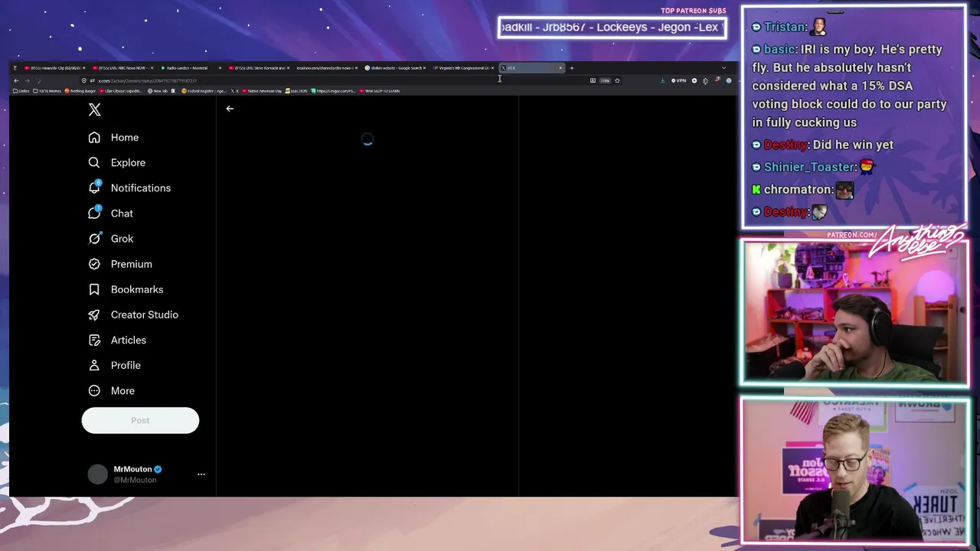The width and height of the screenshot is (980, 551).
Task: Open the Articles link
Action: point(129,340)
